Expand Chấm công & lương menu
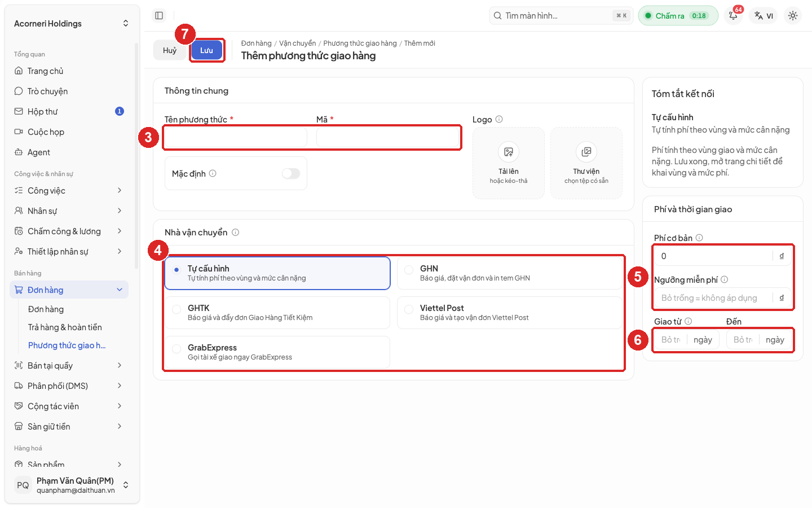 tap(69, 231)
